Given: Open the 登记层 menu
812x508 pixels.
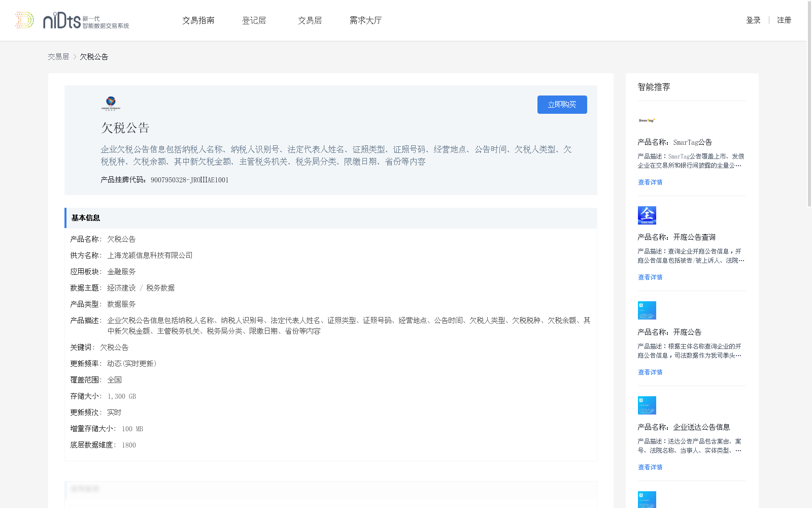Looking at the screenshot, I should (x=254, y=20).
